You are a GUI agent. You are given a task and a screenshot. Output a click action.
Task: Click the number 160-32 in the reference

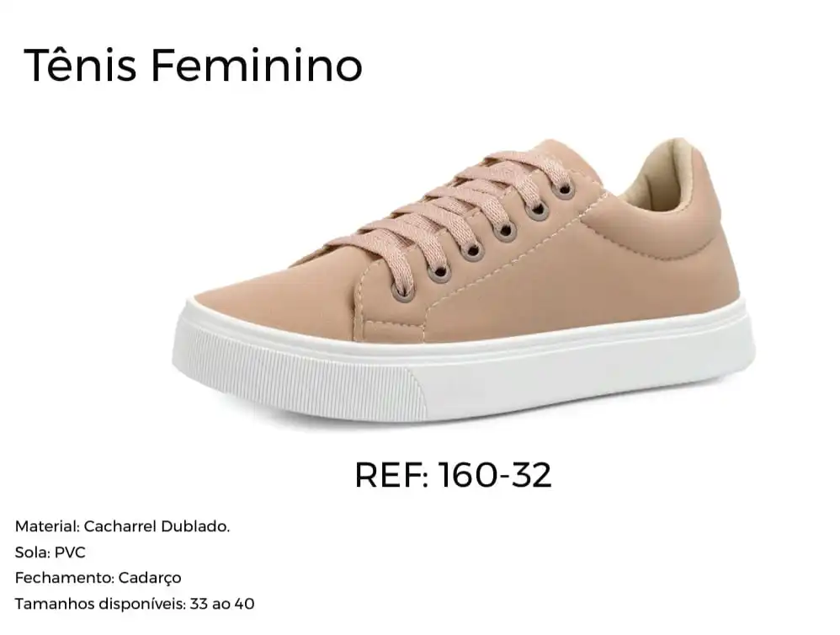[x=495, y=475]
